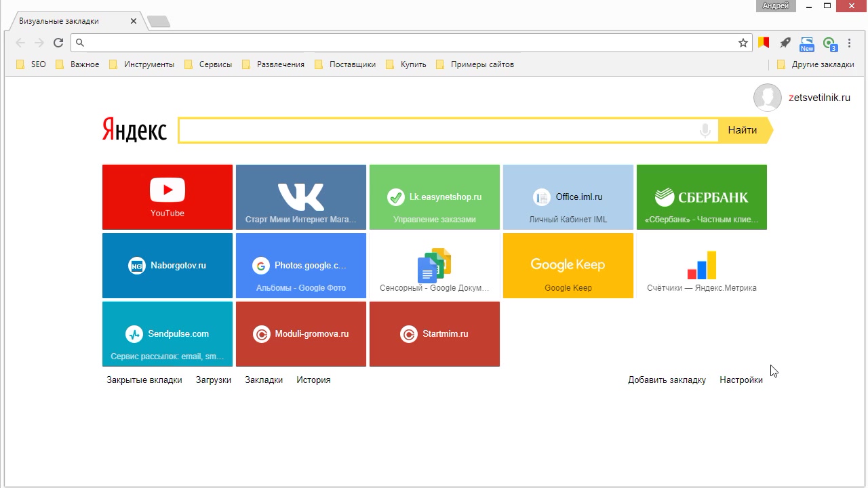Click the browser address bar
Image resolution: width=868 pixels, height=488 pixels.
click(x=410, y=43)
